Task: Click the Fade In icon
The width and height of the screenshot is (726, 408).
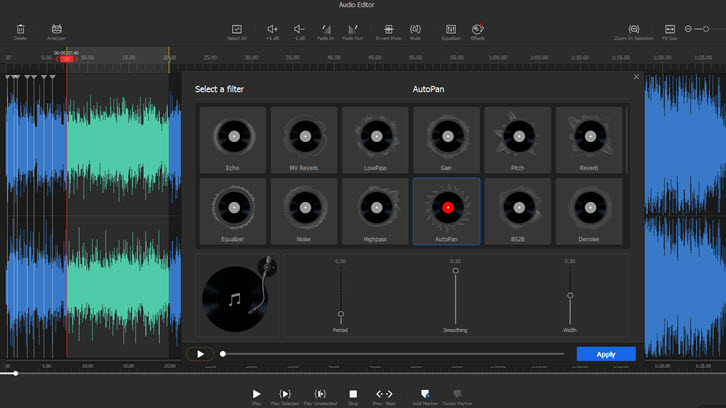Action: point(324,29)
